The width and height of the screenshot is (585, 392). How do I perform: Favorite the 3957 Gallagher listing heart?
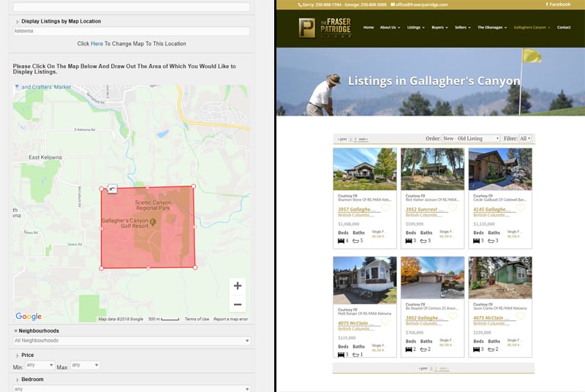tap(385, 208)
